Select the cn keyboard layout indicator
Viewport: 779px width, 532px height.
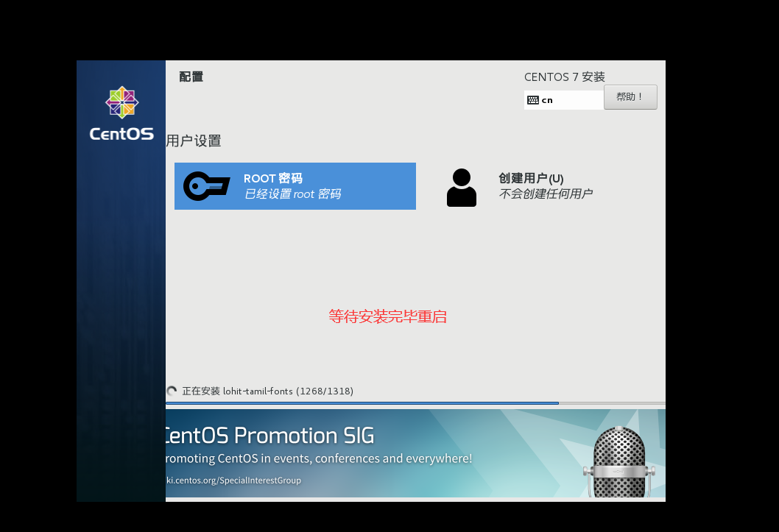564,100
